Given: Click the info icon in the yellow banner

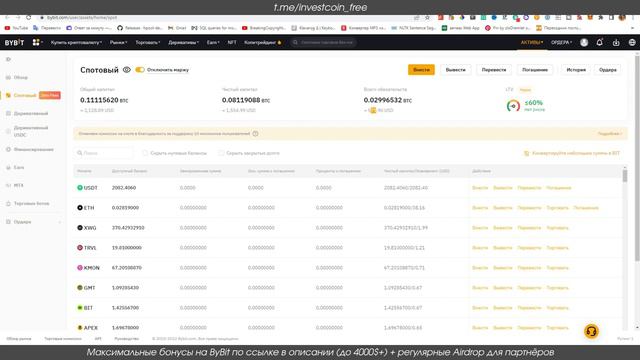Looking at the screenshot, I should (255, 134).
